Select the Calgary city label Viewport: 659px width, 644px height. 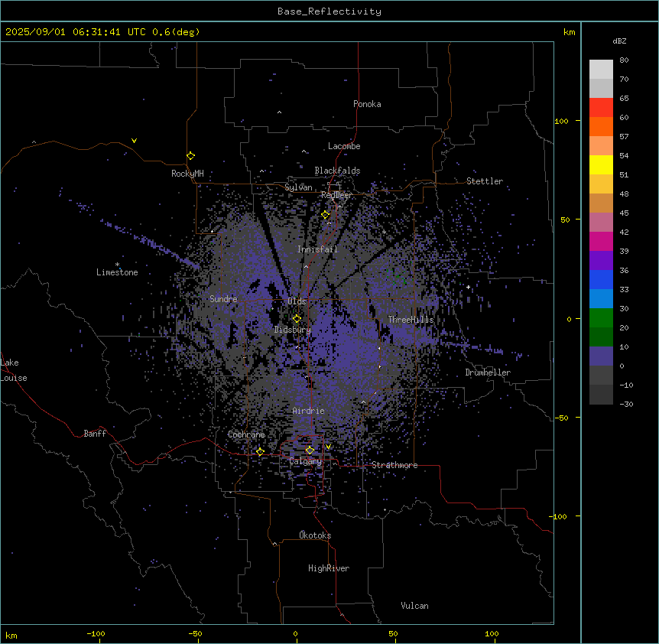point(306,461)
